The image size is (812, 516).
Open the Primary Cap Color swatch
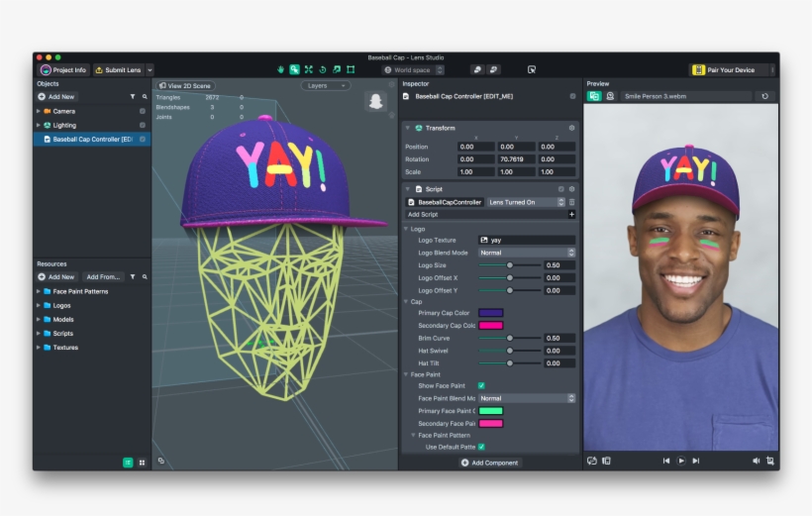[x=490, y=313]
